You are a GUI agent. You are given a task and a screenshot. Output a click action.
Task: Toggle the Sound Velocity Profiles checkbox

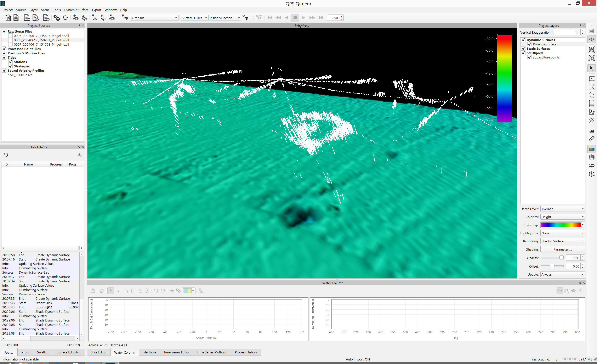(4, 71)
